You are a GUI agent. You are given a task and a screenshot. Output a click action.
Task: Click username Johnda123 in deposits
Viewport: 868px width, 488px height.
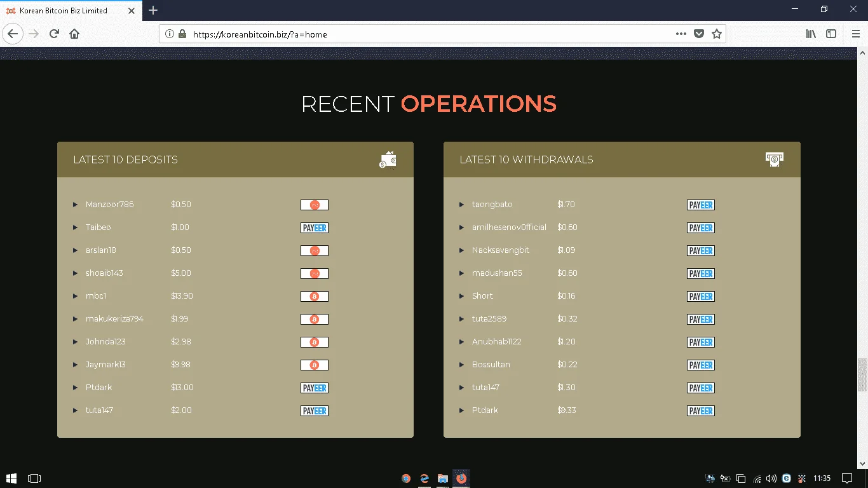coord(105,342)
